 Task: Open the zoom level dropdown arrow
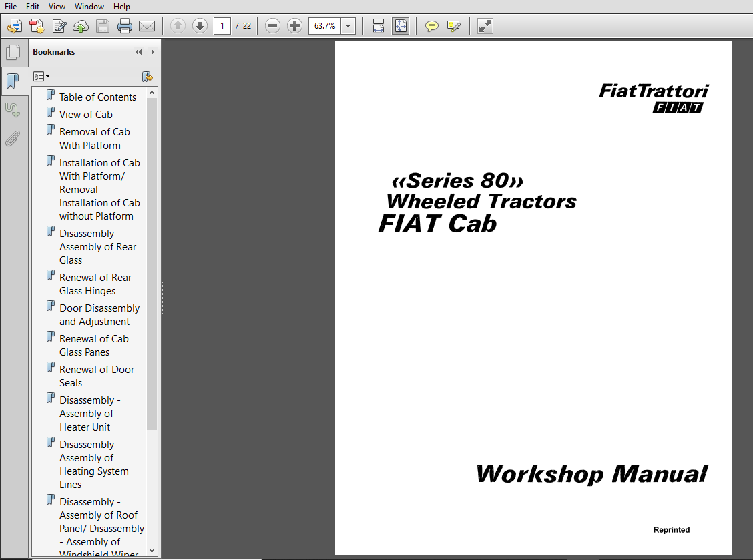click(x=348, y=26)
